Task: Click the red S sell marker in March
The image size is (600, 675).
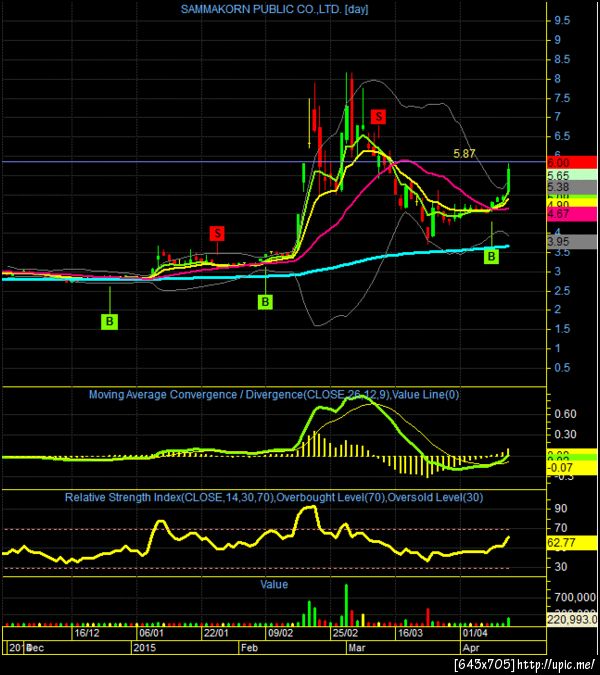Action: 379,116
